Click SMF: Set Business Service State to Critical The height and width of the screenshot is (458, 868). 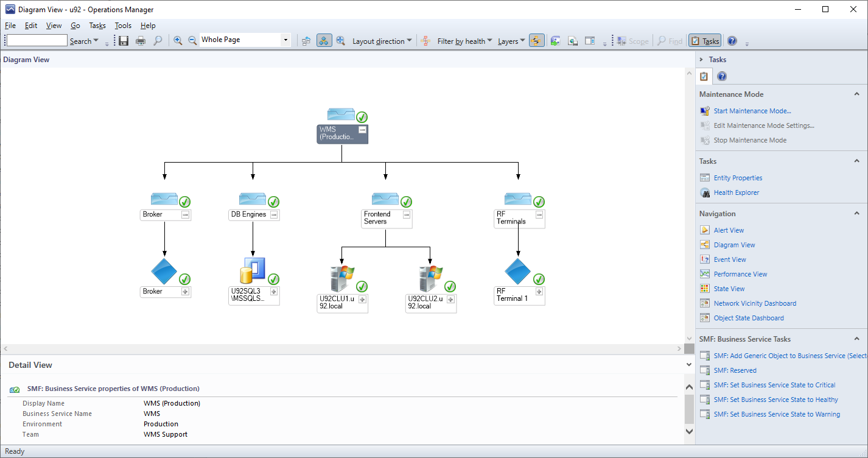[774, 385]
